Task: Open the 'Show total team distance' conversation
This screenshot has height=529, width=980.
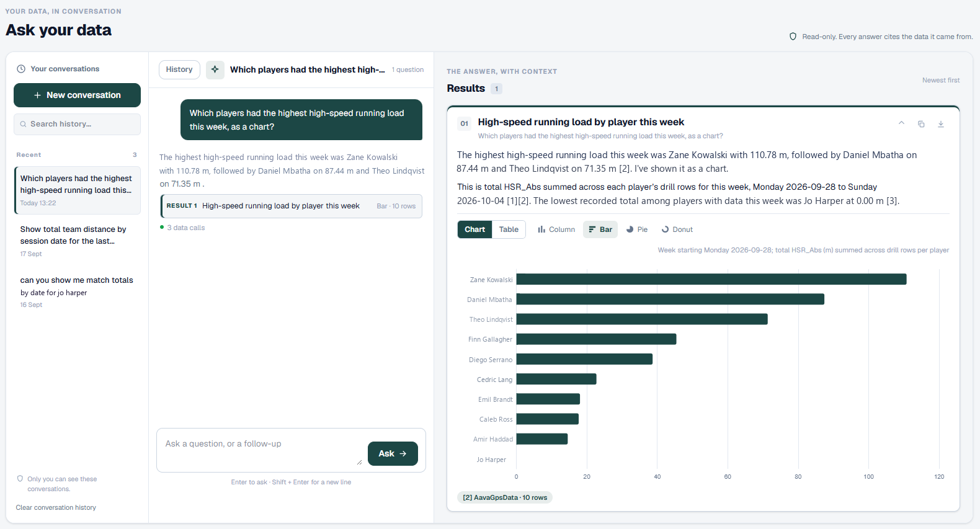Action: [x=77, y=241]
